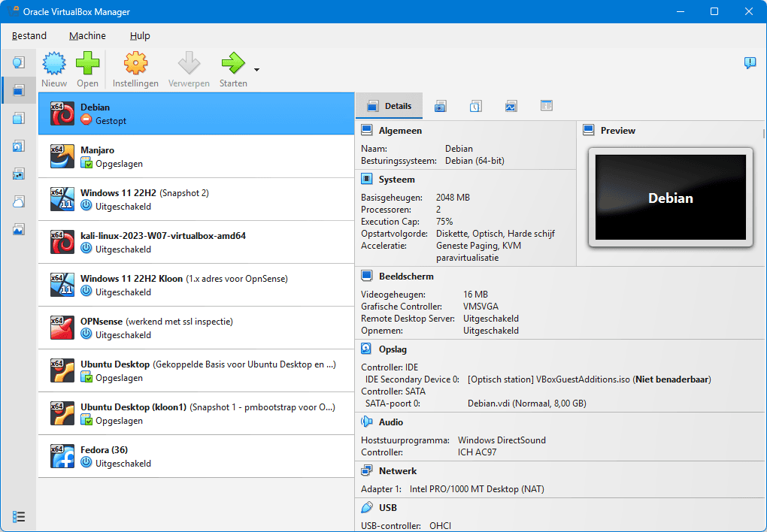The height and width of the screenshot is (532, 767).
Task: Open the Bestand menu
Action: [29, 35]
